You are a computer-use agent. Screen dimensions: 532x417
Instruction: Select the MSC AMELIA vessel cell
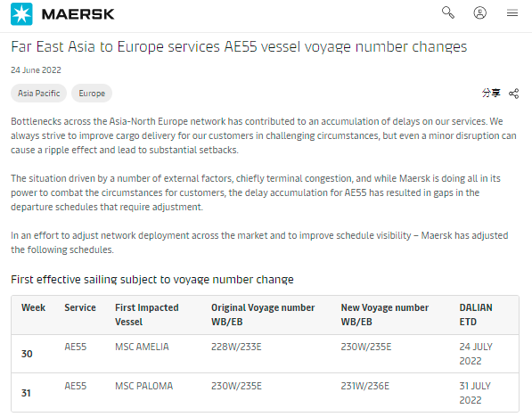coord(142,347)
